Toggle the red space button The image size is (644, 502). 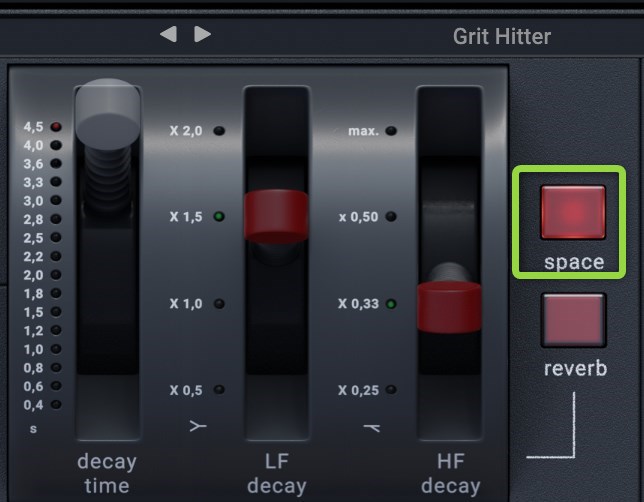coord(573,211)
